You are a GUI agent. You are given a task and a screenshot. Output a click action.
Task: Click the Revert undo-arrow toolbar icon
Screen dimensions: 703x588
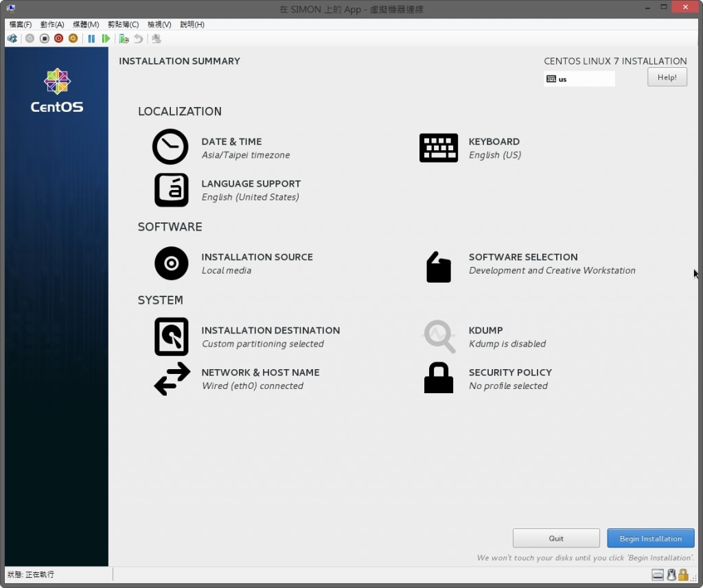(138, 38)
